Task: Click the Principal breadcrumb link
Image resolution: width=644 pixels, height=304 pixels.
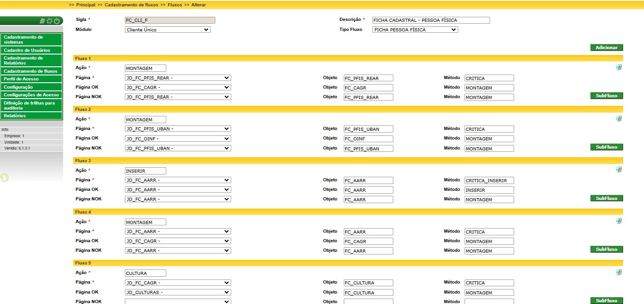Action: tap(86, 5)
